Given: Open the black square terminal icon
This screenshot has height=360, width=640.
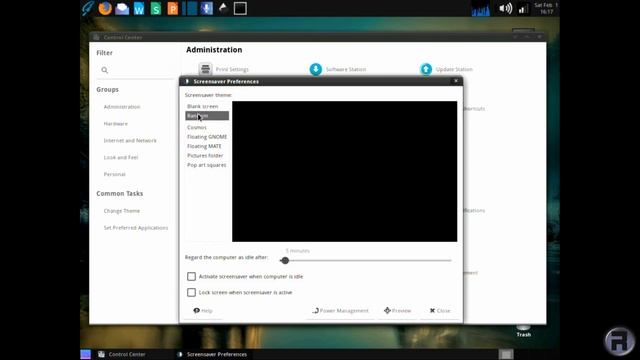Looking at the screenshot, I should tap(240, 9).
